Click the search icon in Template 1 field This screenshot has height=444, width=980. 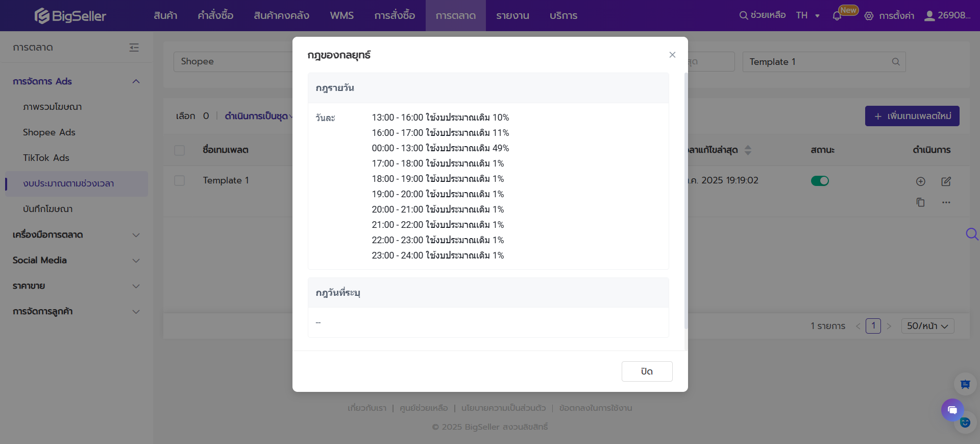coord(896,62)
